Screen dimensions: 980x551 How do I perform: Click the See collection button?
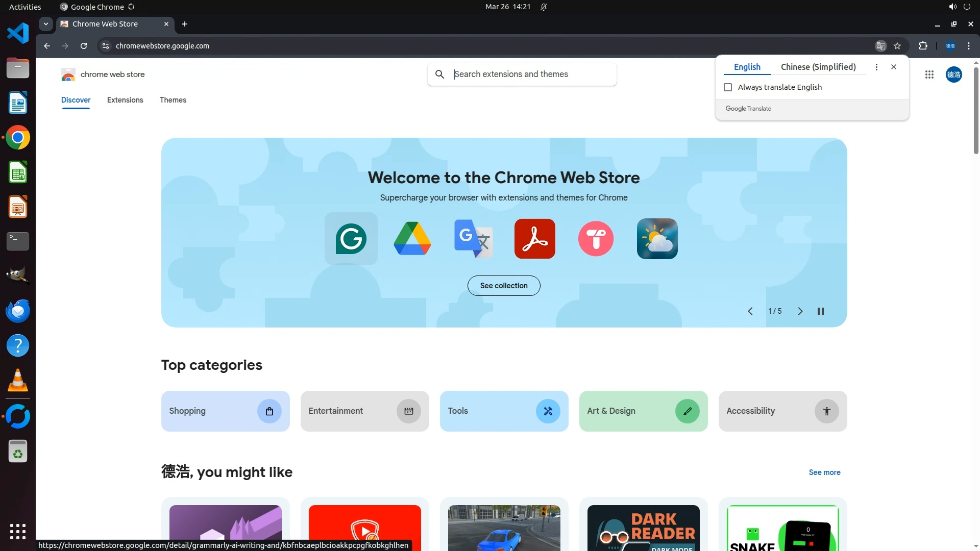(x=503, y=286)
